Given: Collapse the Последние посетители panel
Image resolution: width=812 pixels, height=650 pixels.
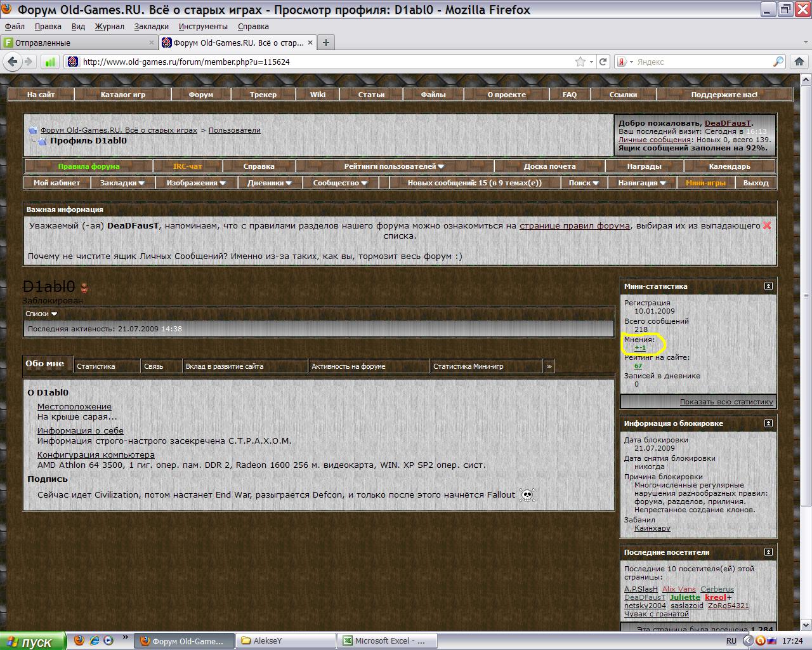Looking at the screenshot, I should (x=768, y=552).
